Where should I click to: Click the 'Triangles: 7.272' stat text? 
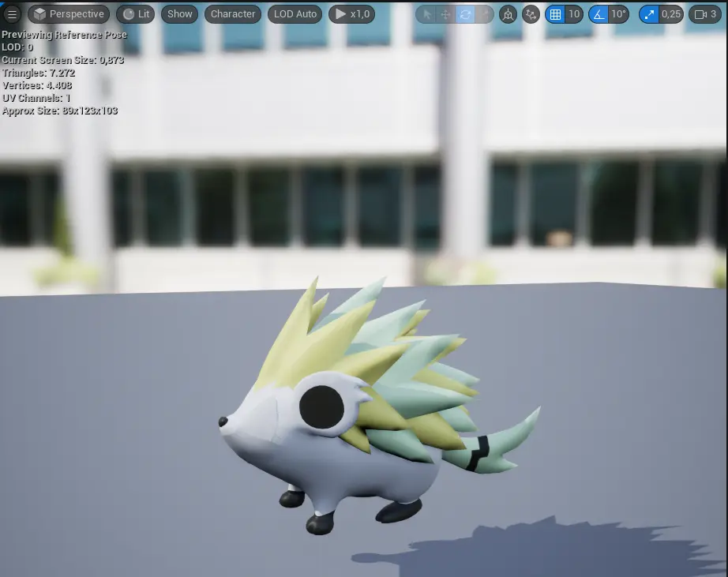39,73
